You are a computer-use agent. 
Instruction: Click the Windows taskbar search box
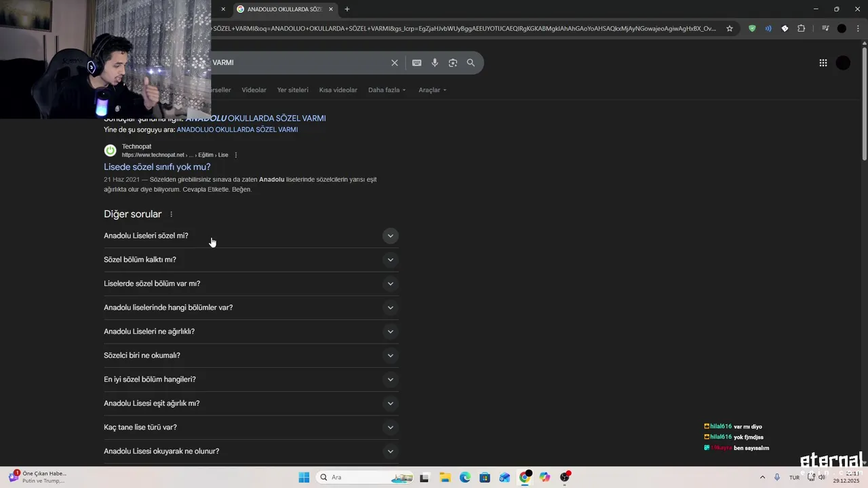click(366, 477)
